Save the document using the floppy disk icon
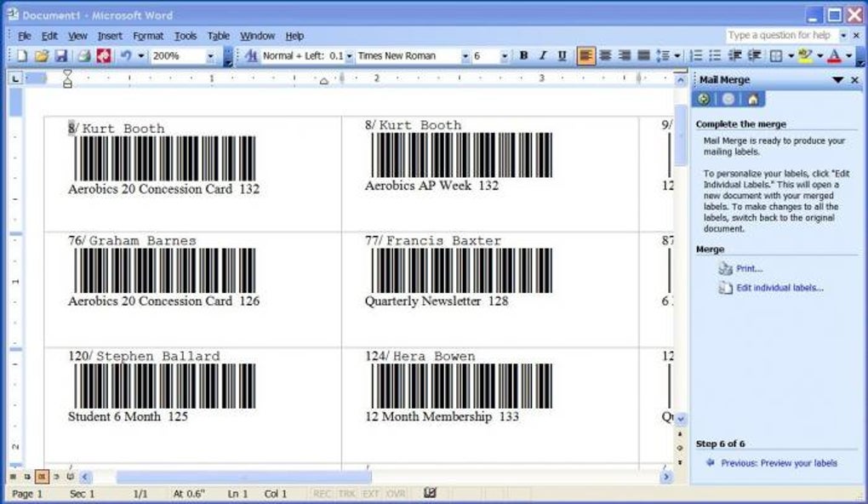868x504 pixels. pyautogui.click(x=61, y=56)
